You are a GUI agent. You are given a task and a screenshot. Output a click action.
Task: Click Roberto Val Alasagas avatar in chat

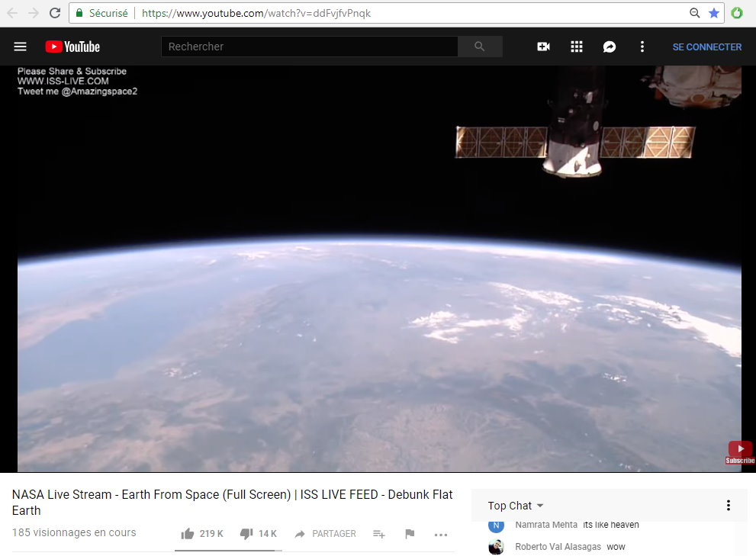pos(496,546)
